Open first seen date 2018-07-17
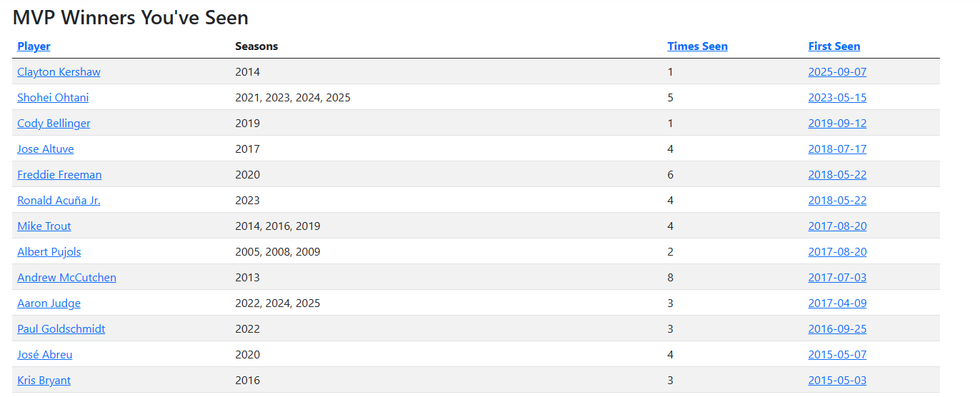 (837, 149)
